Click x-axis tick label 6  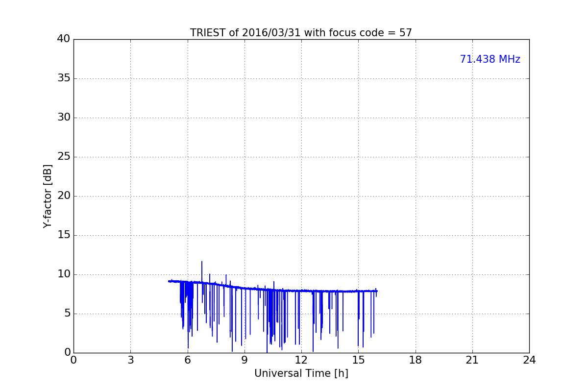click(x=187, y=360)
